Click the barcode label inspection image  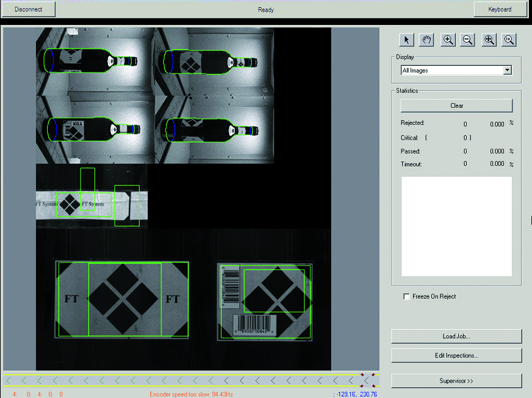coord(265,301)
